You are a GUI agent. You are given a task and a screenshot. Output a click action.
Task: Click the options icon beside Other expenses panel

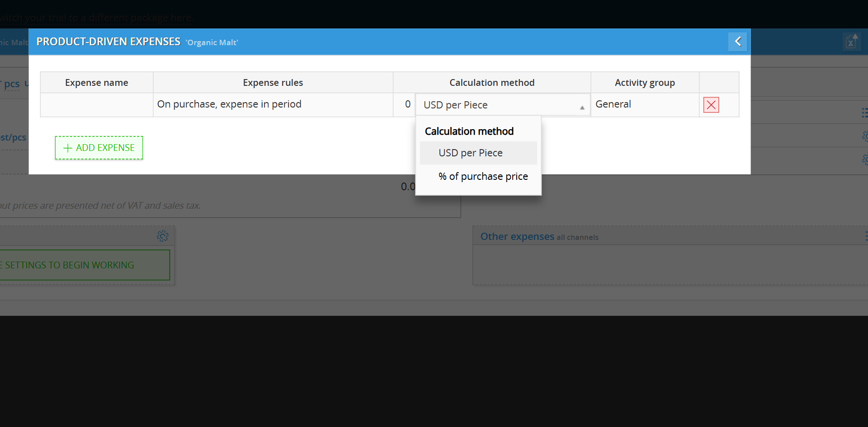pyautogui.click(x=865, y=236)
